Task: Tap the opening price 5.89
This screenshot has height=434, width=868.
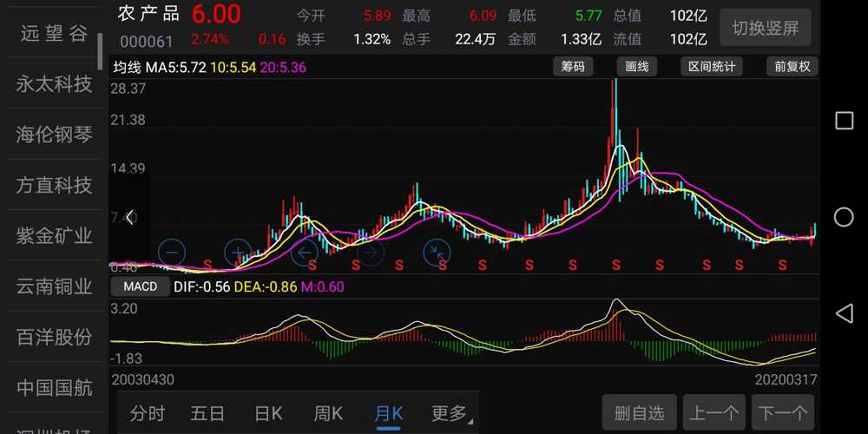Action: [x=378, y=16]
